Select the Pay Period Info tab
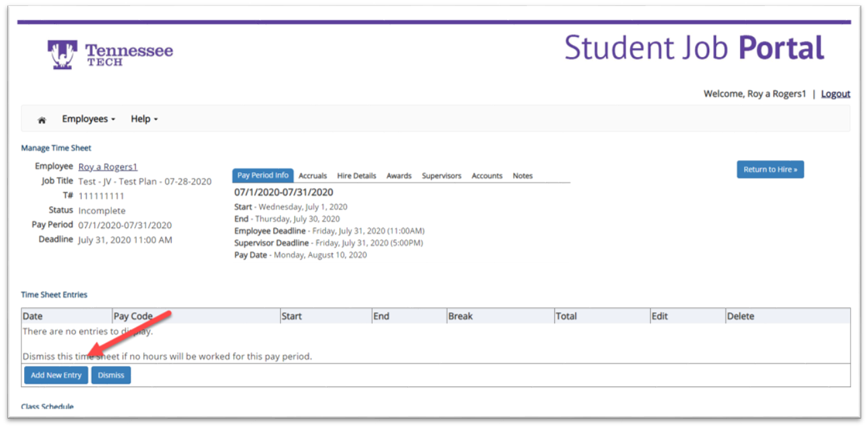 263,175
